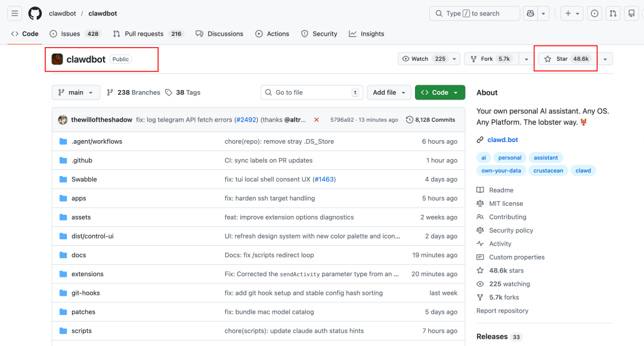Screen dimensions: 644x346
Task: Open the dist/control-ui folder
Action: pyautogui.click(x=92, y=236)
